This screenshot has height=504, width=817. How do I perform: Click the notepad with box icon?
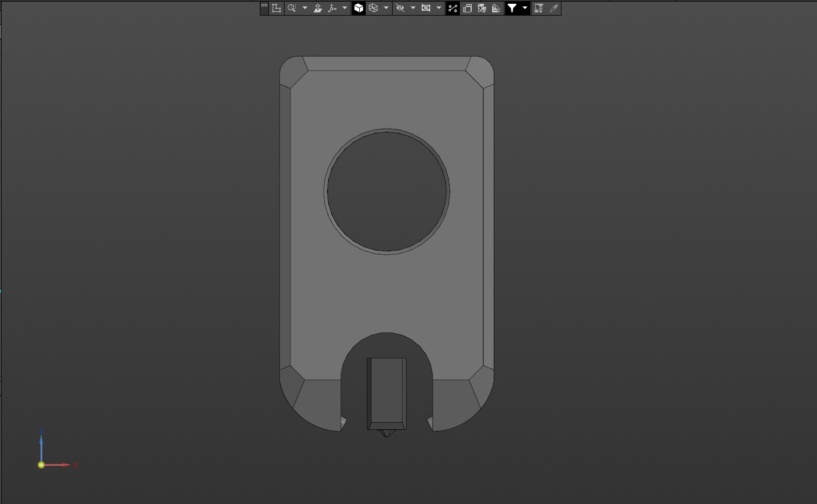[x=467, y=8]
